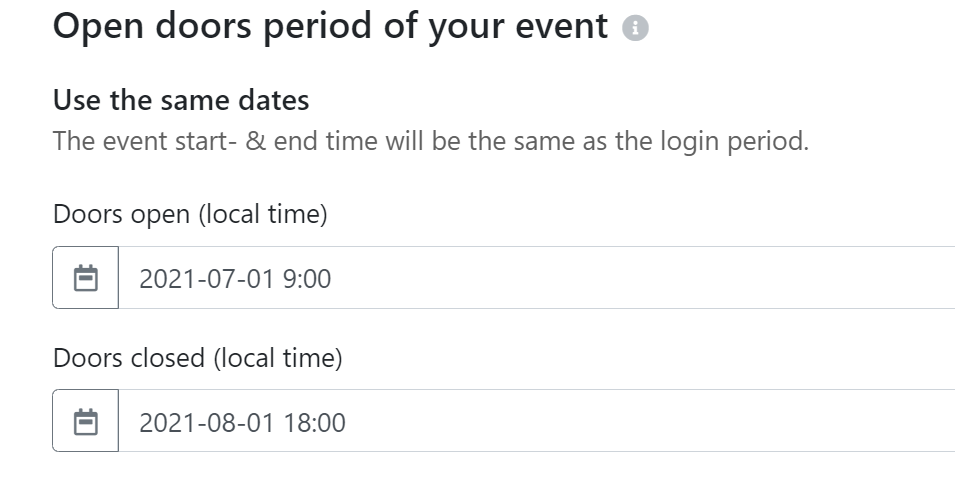Click the info icon beside the heading
The width and height of the screenshot is (955, 482).
point(635,29)
